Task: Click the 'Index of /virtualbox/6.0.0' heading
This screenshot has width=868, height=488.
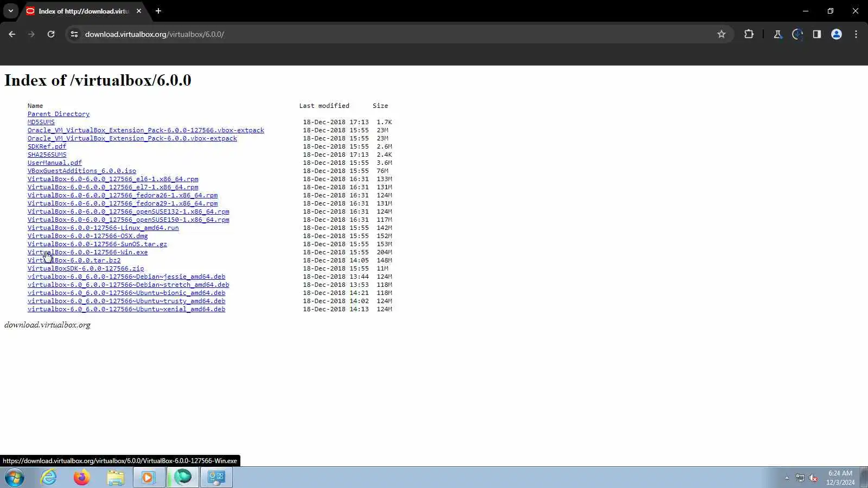Action: coord(98,80)
